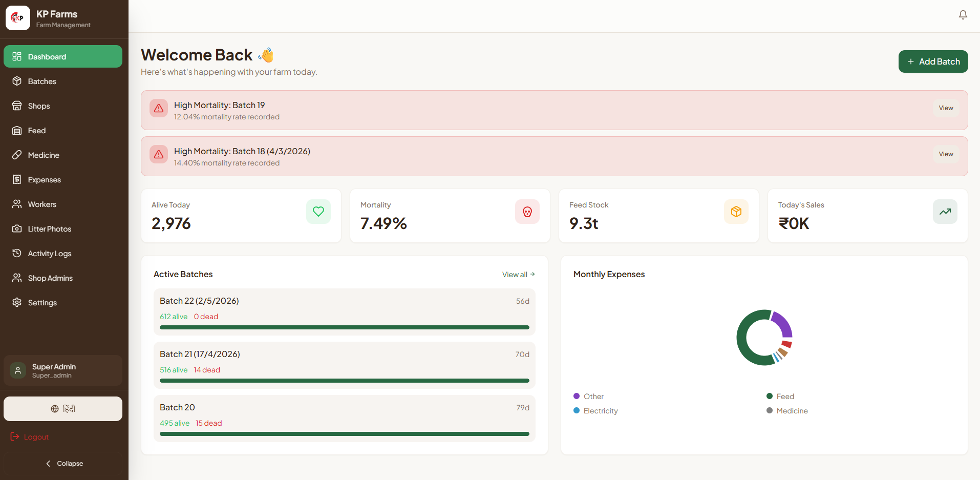Collapse the sidebar
The height and width of the screenshot is (480, 980).
click(64, 464)
